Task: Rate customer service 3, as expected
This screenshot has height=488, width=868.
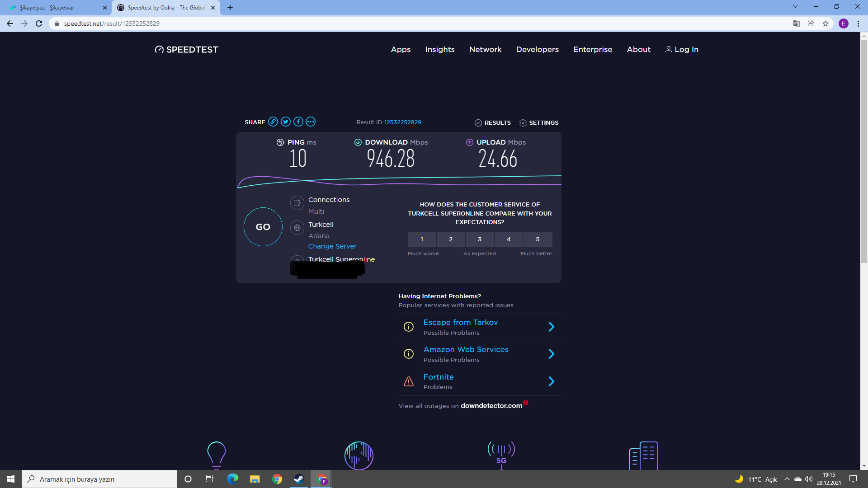Action: pyautogui.click(x=480, y=239)
